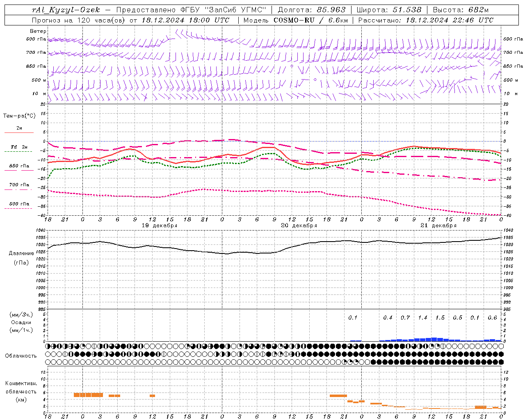Click the 700 гПа temperature legend line sample
Viewport: 525px width, 420px height.
click(19, 190)
